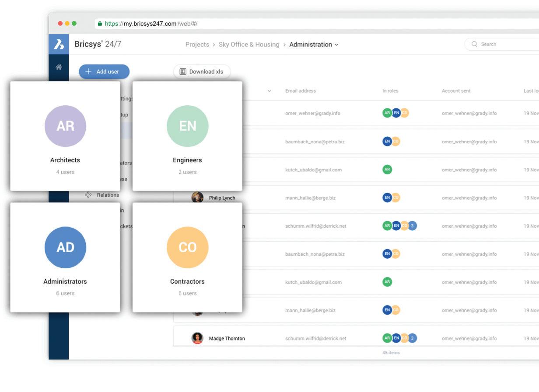539x392 pixels.
Task: Go to home via sidebar house icon
Action: 59,67
